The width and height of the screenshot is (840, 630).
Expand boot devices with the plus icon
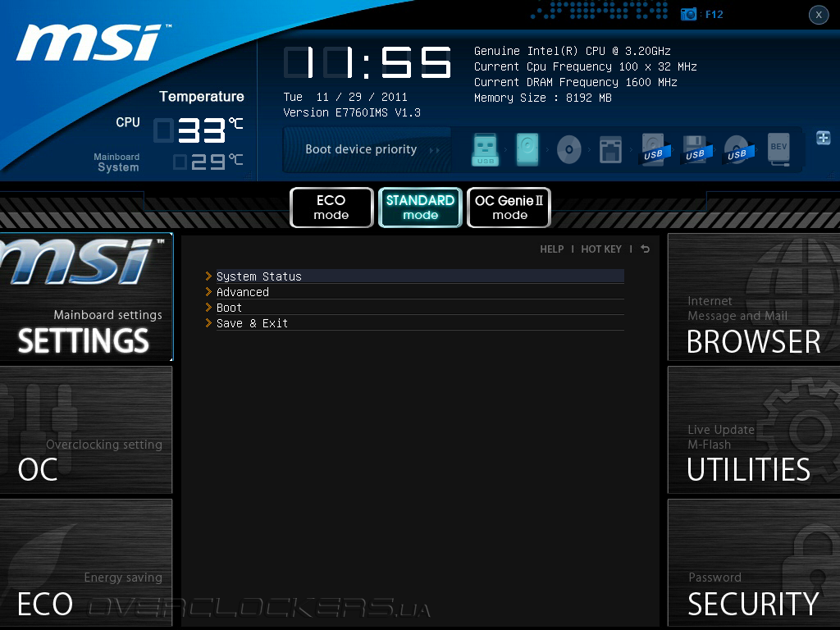pos(824,138)
